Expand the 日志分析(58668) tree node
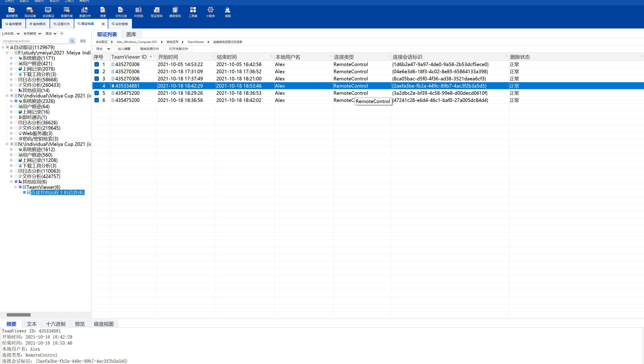Image resolution: width=644 pixels, height=364 pixels. pyautogui.click(x=11, y=80)
